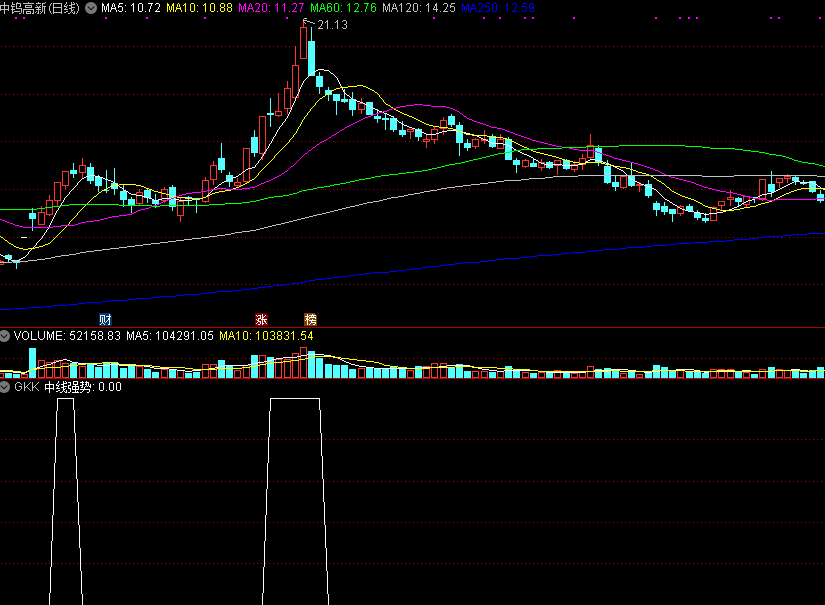Click the 中钨高新(日线) stock title
The width and height of the screenshot is (825, 605).
(41, 8)
